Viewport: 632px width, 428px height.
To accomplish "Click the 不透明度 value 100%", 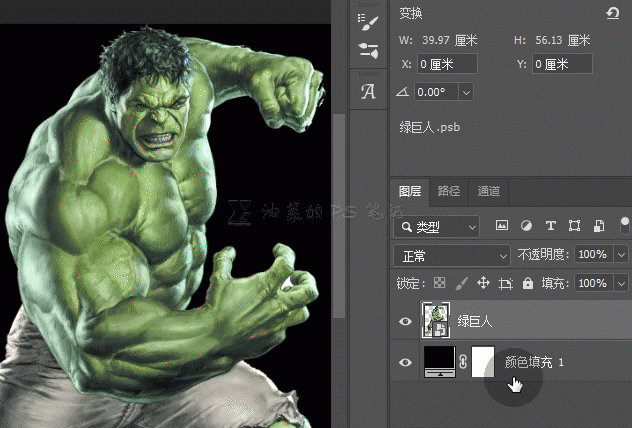I will coord(594,255).
